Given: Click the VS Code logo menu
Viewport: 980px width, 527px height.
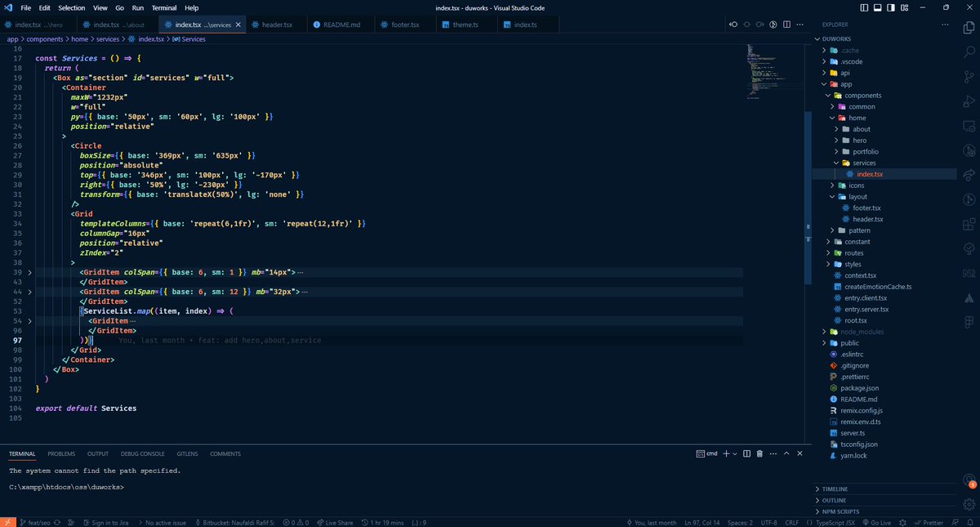Looking at the screenshot, I should [x=7, y=7].
